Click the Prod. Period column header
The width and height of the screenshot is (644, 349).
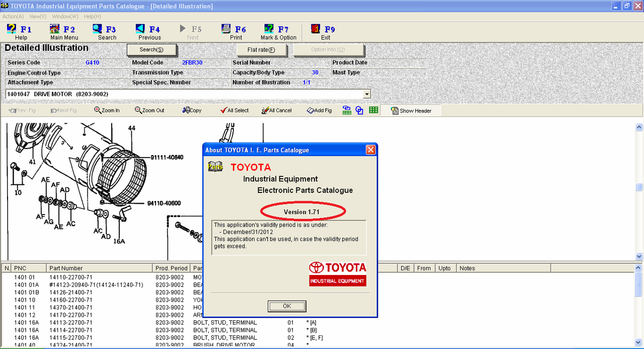pos(172,268)
